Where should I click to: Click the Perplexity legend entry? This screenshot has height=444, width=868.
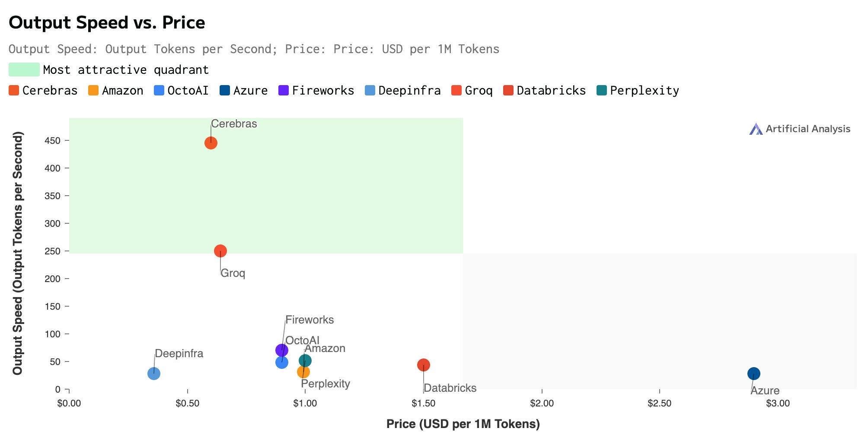point(638,91)
